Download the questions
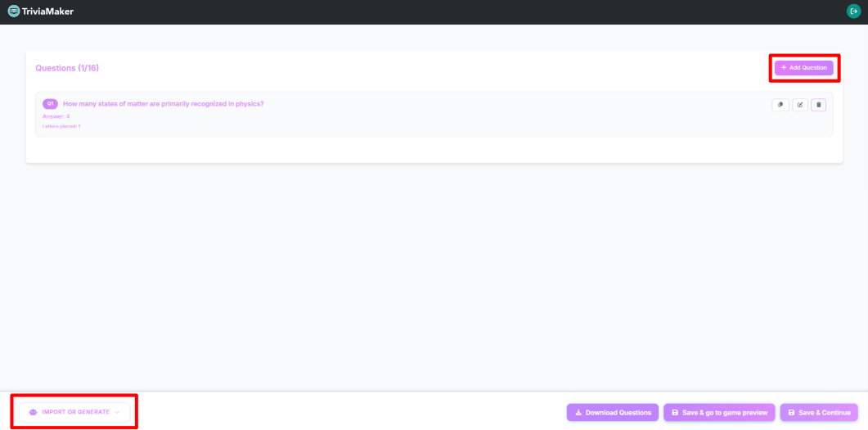The width and height of the screenshot is (868, 430). coord(612,412)
